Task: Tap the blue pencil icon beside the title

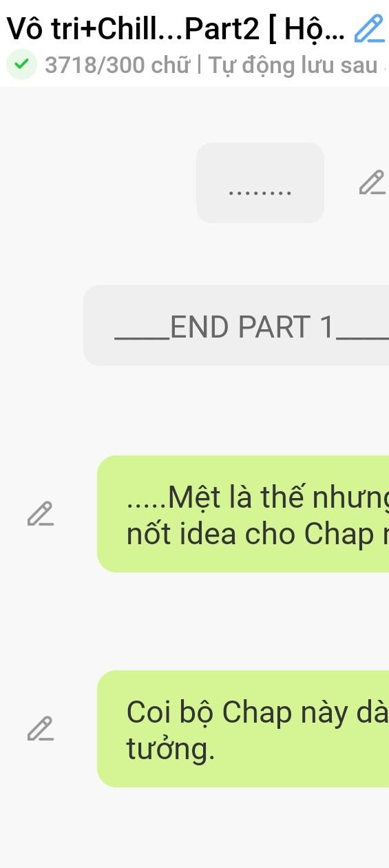Action: [369, 28]
